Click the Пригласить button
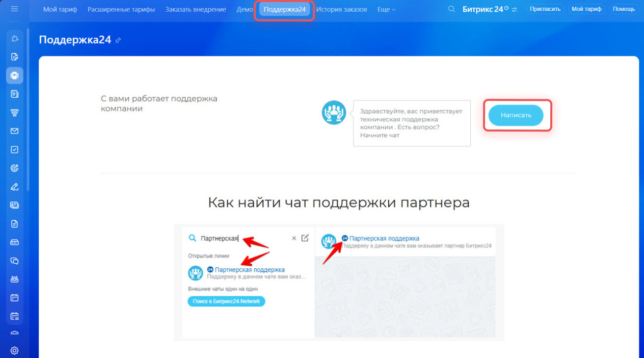The image size is (644, 358). (x=545, y=9)
